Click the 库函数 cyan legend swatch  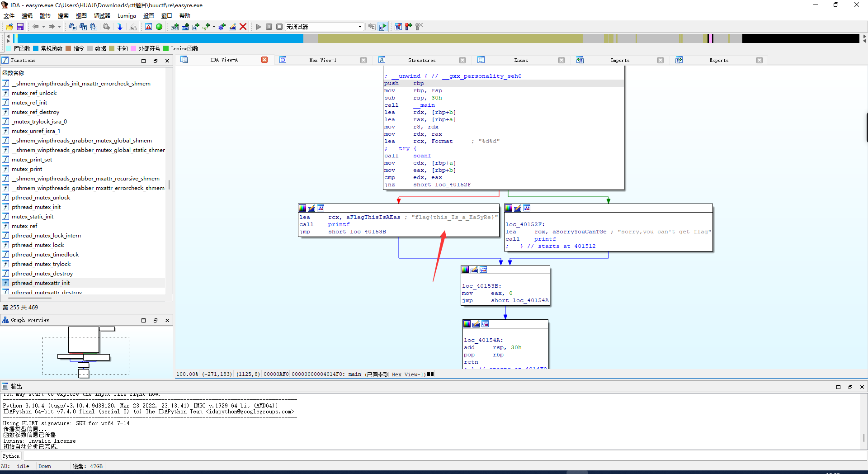9,48
